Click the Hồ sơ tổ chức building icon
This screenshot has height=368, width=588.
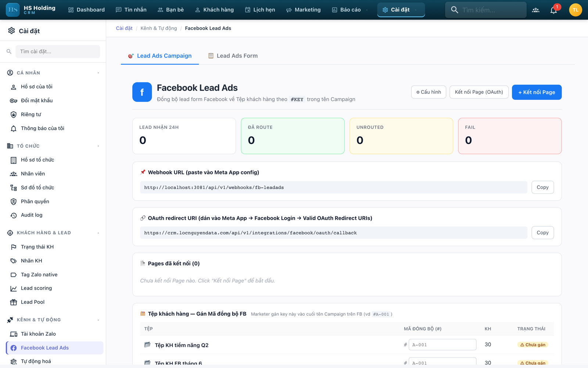click(x=14, y=160)
